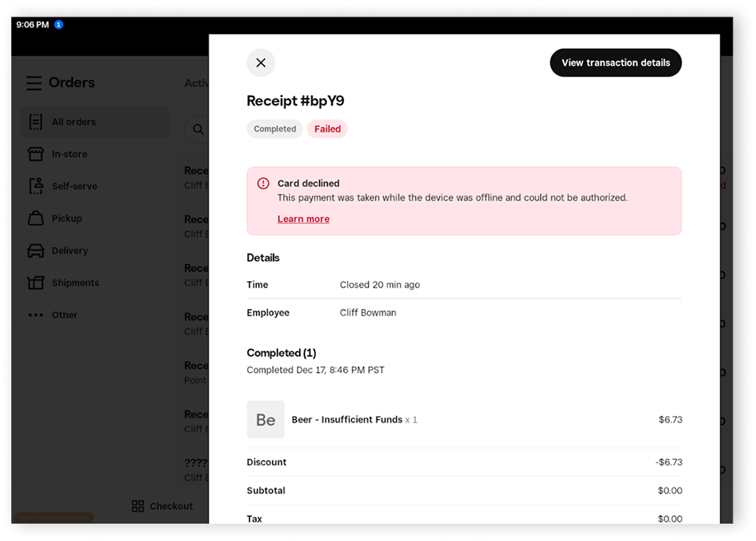Click the Receipt #bpY9 heading

pos(295,100)
